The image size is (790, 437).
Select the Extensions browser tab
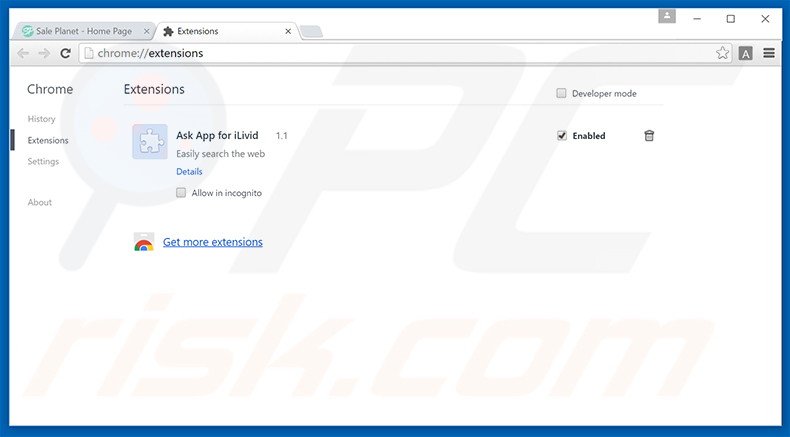click(x=228, y=31)
